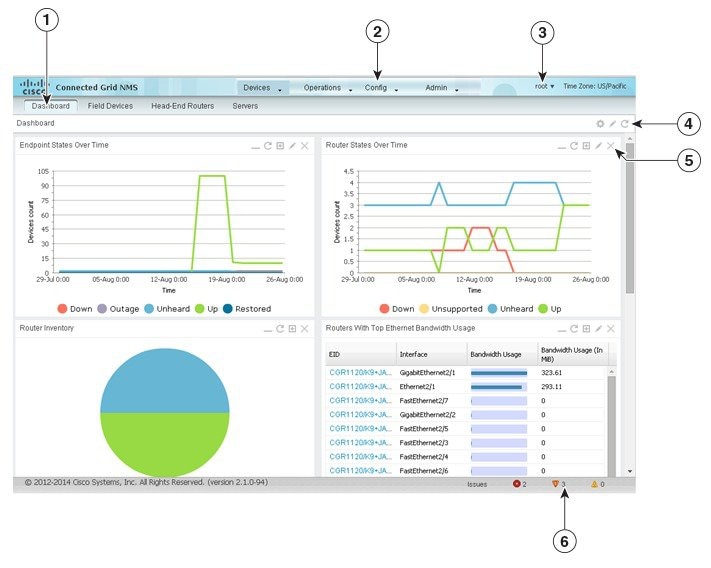Viewport: 711px width, 568px height.
Task: Open the Devices dropdown menu
Action: (262, 87)
